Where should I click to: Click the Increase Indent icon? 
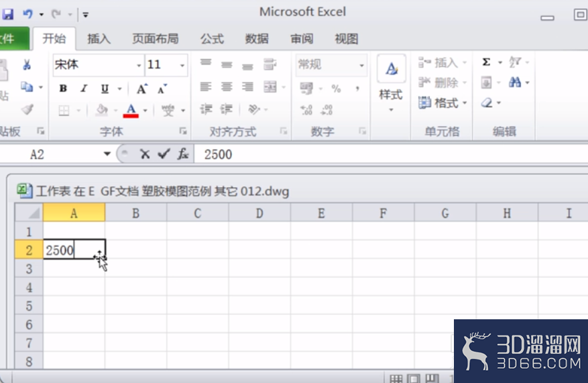226,109
